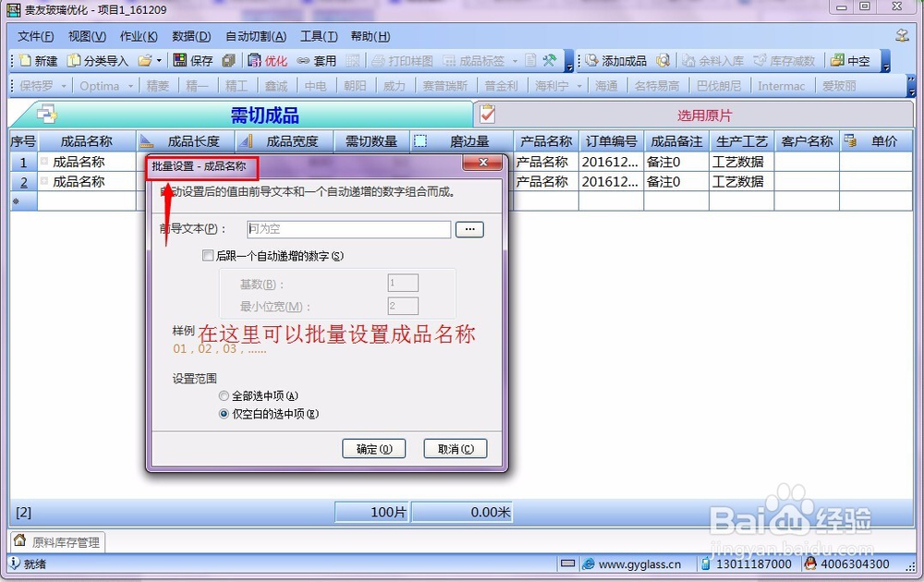The width and height of the screenshot is (924, 582).
Task: Click the save-all icon next to 保存
Action: (228, 61)
